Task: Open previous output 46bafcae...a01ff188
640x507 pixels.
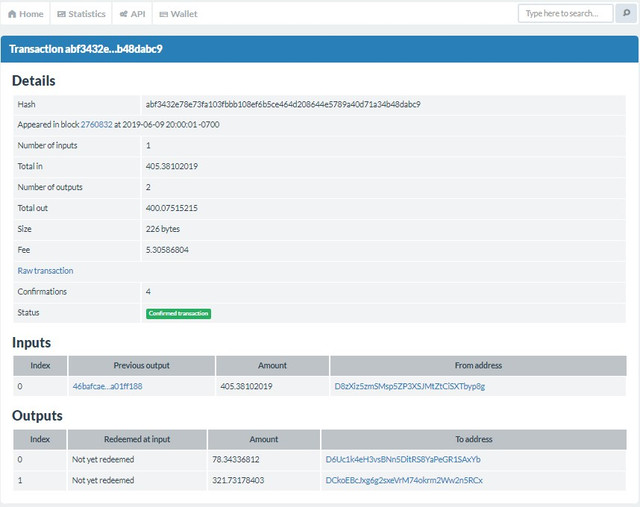Action: [x=107, y=386]
